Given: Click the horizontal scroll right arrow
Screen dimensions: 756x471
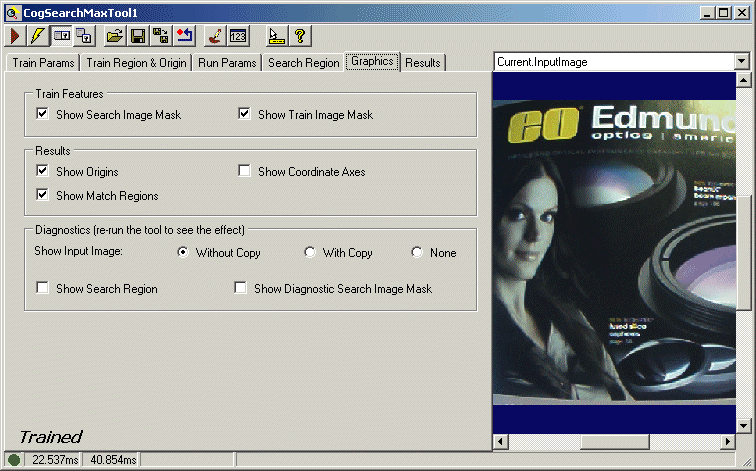Looking at the screenshot, I should (x=728, y=441).
